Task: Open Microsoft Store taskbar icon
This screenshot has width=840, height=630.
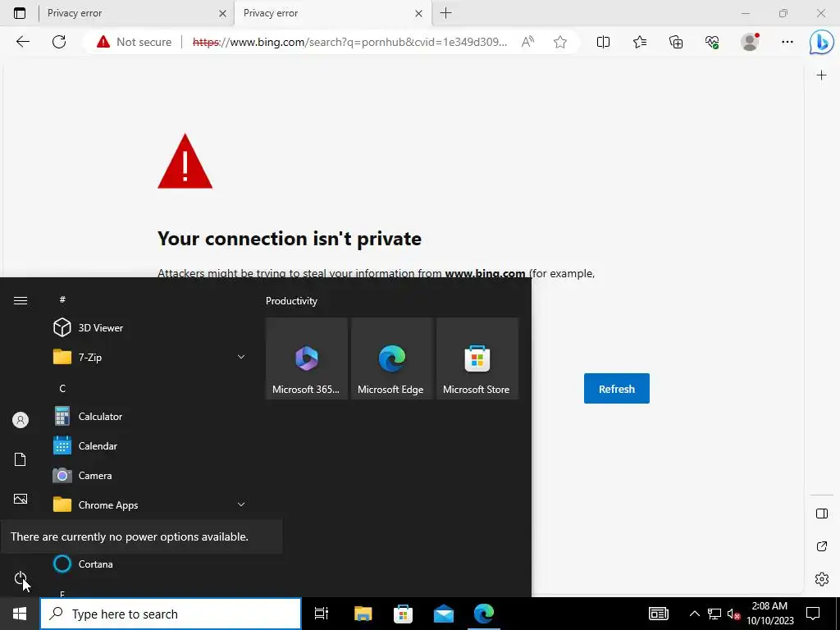Action: click(x=403, y=614)
